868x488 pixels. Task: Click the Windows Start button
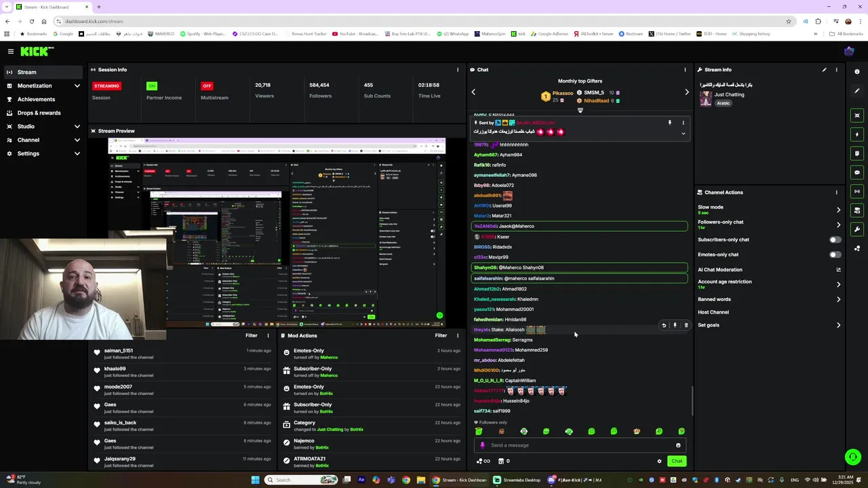[255, 480]
